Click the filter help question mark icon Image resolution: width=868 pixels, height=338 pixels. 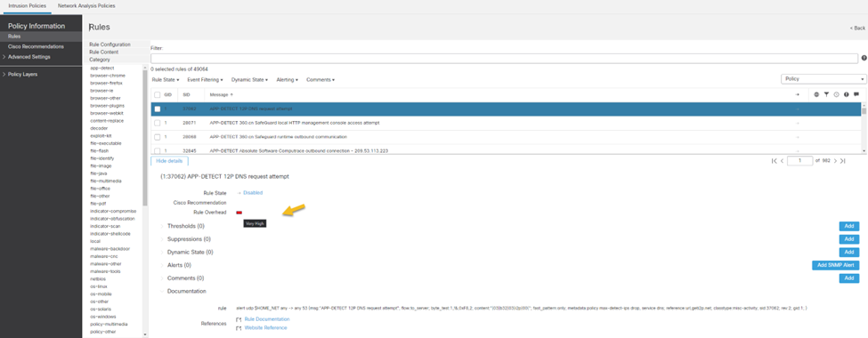click(864, 58)
